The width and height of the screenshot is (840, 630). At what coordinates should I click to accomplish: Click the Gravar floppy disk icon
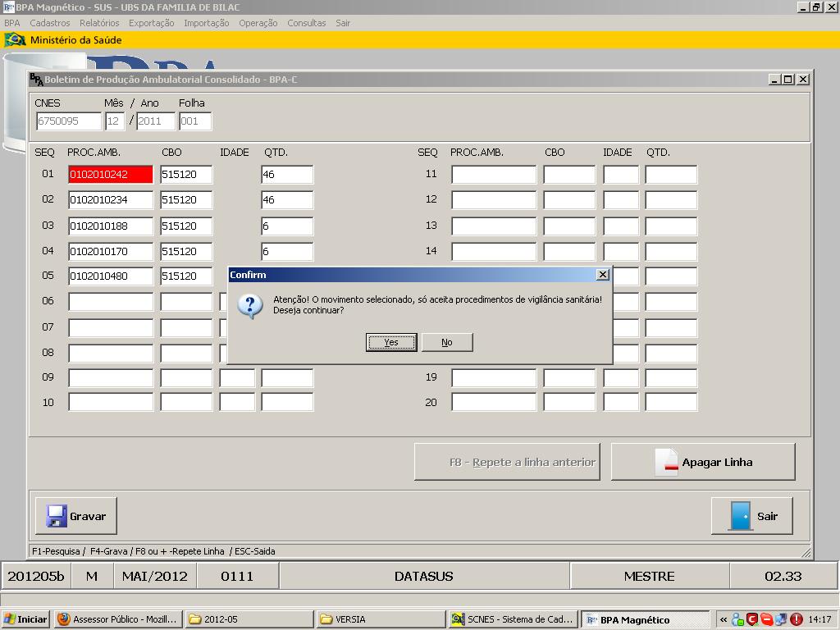pos(56,516)
